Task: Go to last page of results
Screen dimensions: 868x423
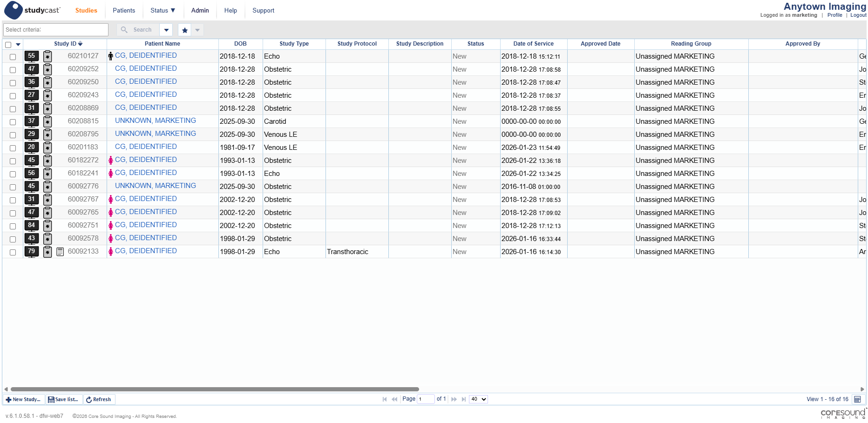Action: coord(464,399)
